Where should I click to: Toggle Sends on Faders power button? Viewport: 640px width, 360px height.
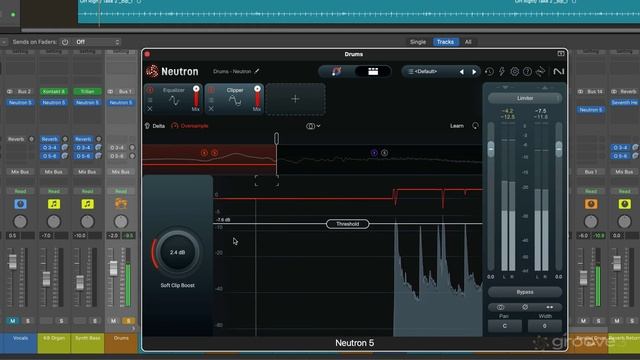tap(65, 42)
